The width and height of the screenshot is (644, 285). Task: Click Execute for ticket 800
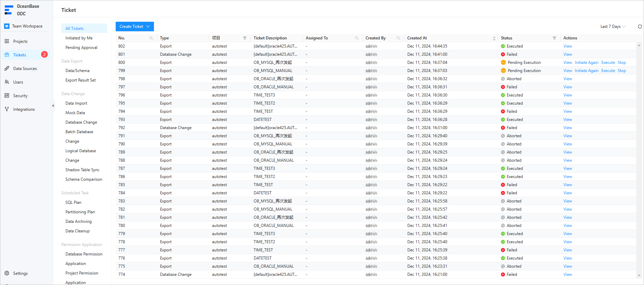click(608, 63)
